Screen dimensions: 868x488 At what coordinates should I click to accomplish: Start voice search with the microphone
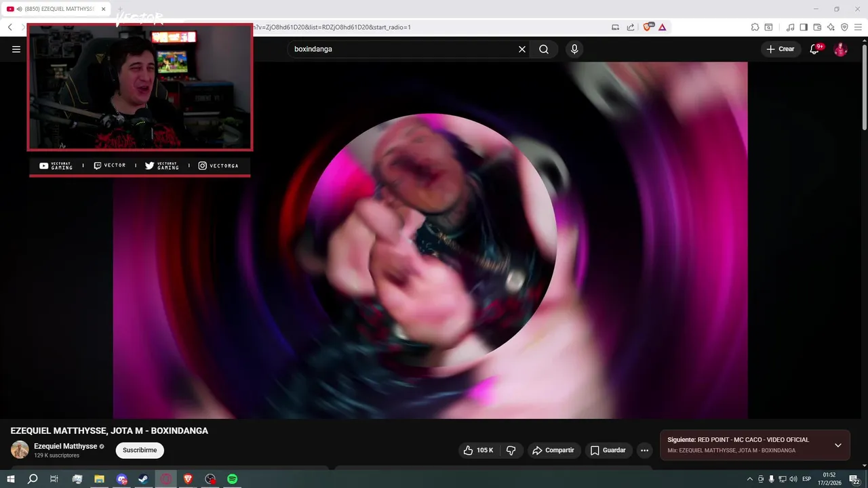click(574, 49)
